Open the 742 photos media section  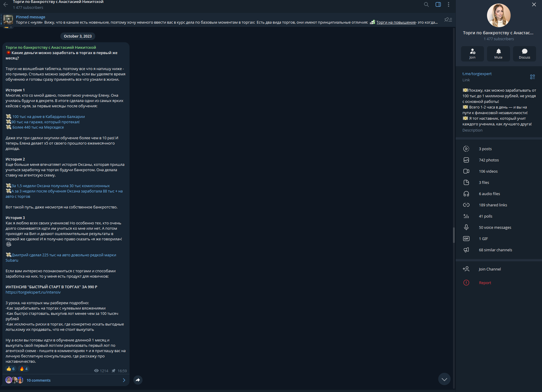click(x=499, y=160)
